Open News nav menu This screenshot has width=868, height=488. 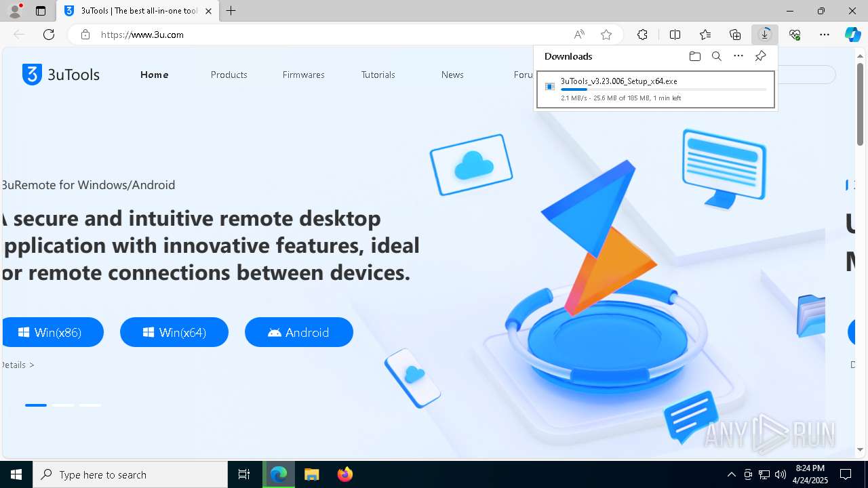pos(452,75)
